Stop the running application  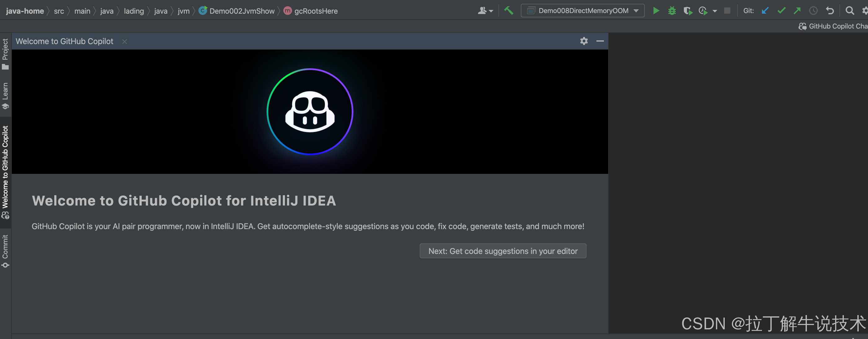[727, 11]
